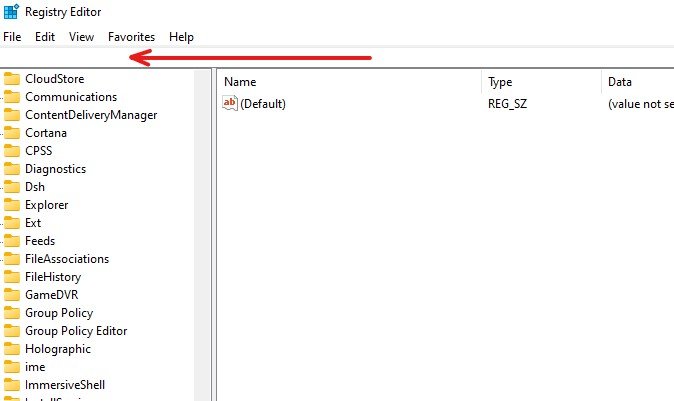
Task: Select the ImmersiveShell folder icon
Action: [12, 385]
